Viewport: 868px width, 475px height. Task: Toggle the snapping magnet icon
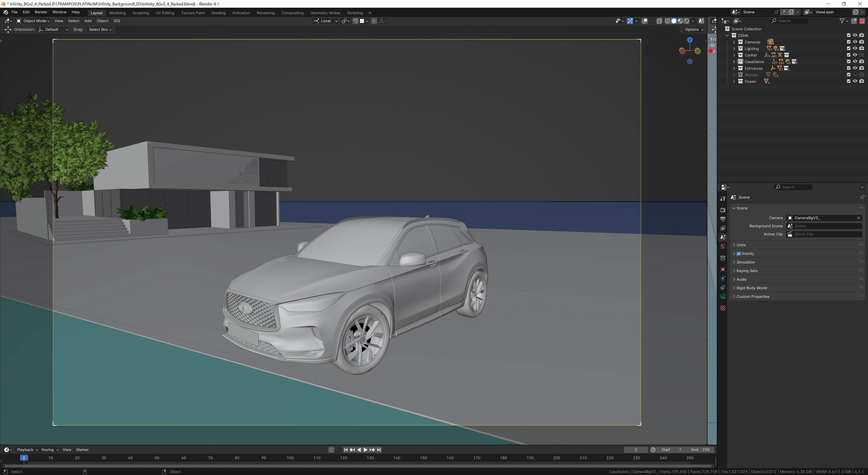click(x=356, y=21)
